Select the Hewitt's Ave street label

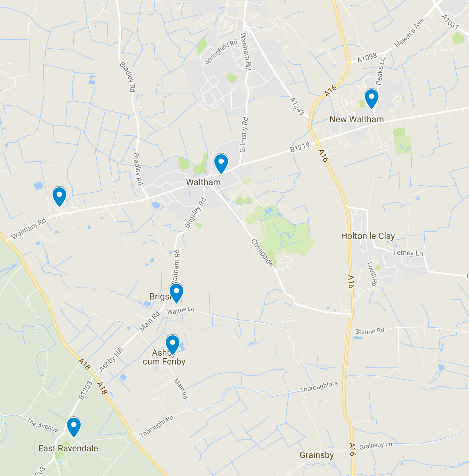409,33
